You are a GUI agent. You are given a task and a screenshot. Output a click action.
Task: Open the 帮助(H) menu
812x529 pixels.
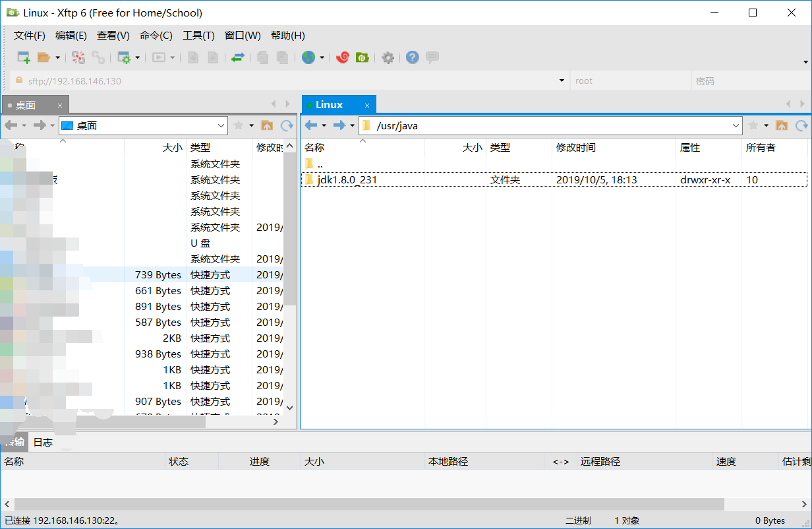pos(288,36)
